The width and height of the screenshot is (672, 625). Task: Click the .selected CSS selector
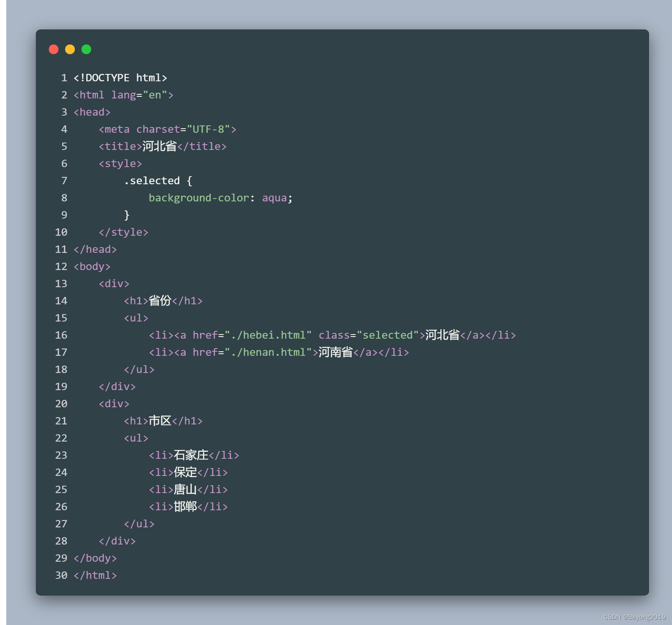pos(152,181)
